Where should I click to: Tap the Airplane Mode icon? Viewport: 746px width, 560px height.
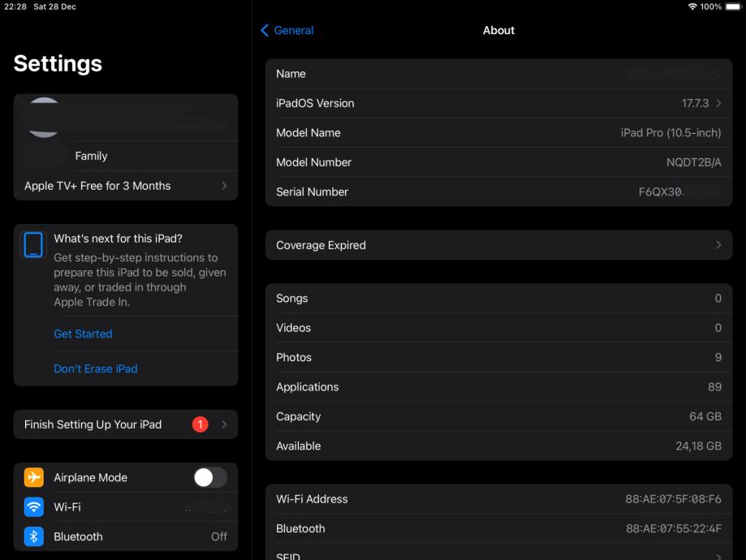(34, 477)
